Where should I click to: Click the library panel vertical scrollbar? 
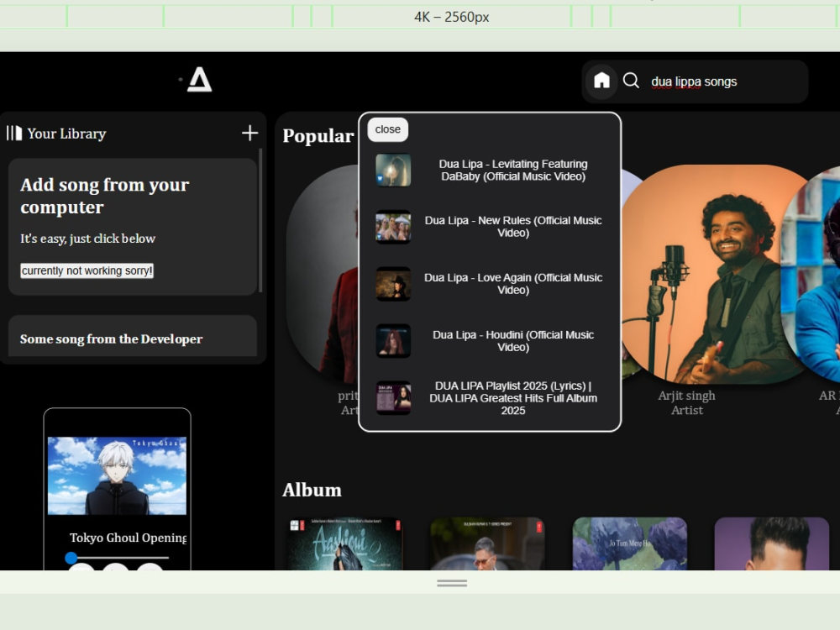(260, 220)
